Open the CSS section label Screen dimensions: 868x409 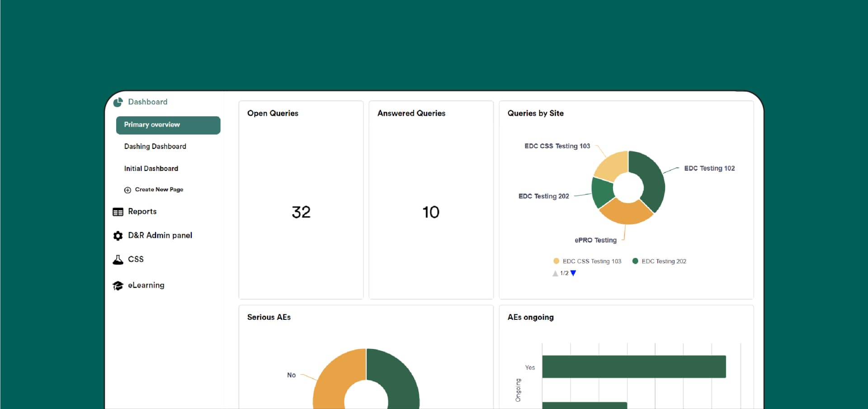[x=136, y=259]
